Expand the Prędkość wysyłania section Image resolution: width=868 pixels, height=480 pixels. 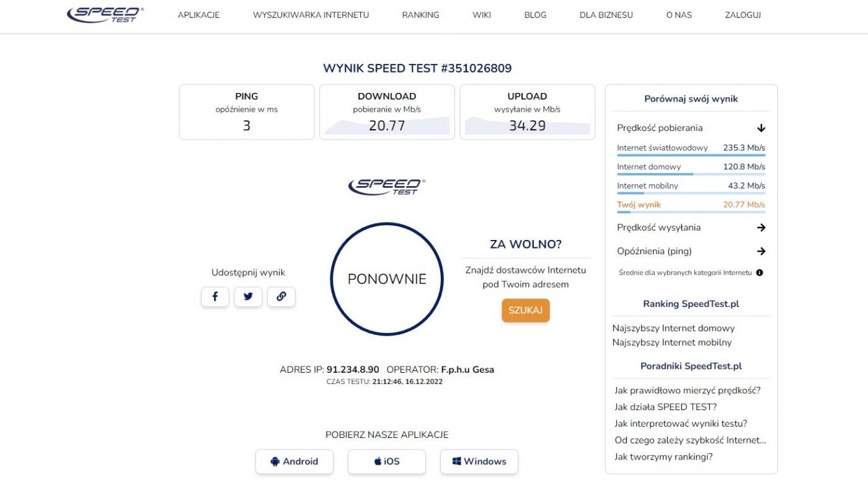[x=691, y=228]
